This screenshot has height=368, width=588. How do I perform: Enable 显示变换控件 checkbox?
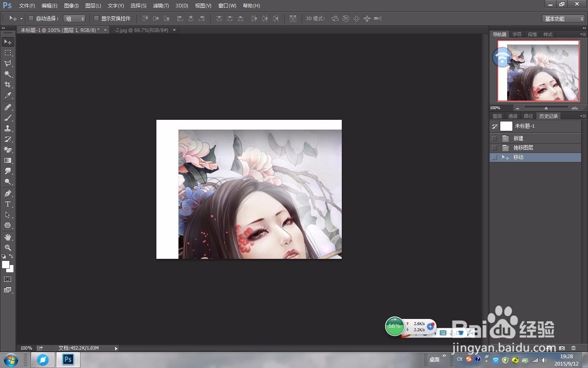[96, 18]
